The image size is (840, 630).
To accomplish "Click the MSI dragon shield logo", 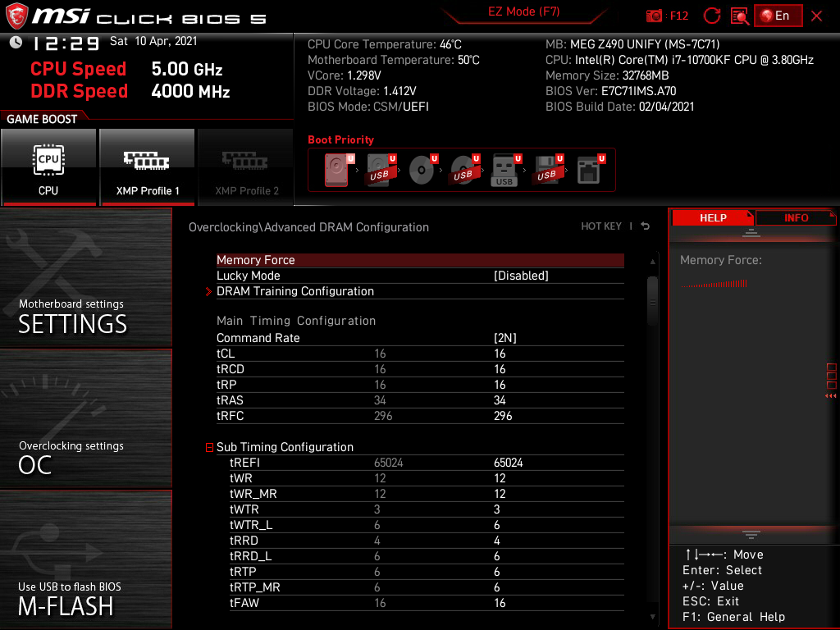I will coord(16,16).
